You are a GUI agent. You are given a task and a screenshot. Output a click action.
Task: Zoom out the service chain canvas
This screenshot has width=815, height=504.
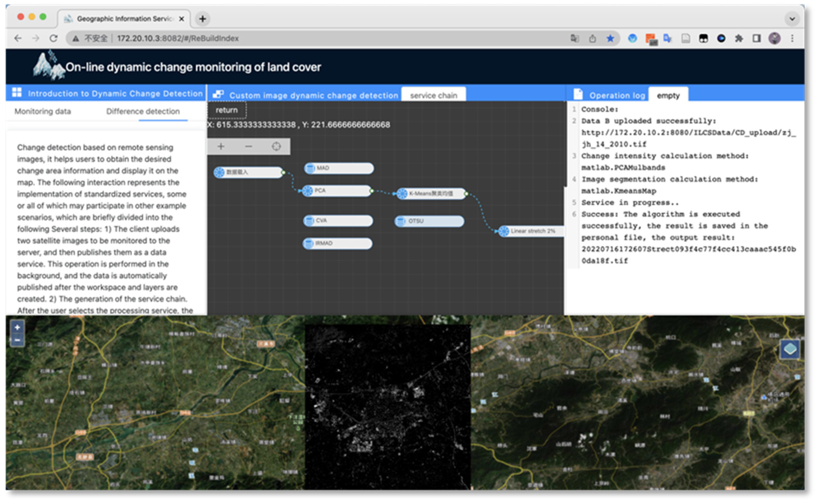(248, 146)
